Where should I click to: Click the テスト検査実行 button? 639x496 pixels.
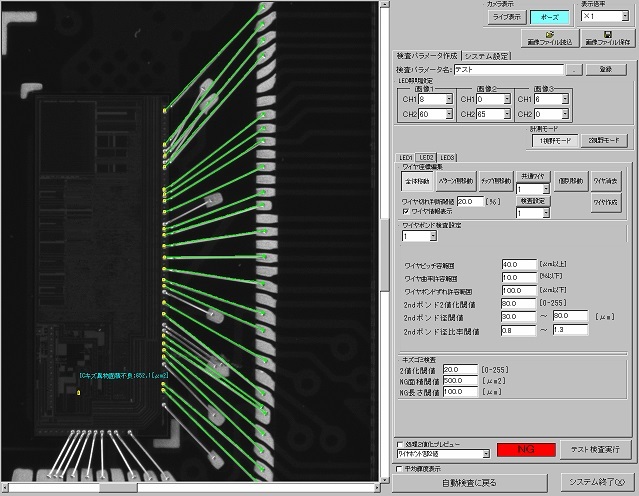594,450
